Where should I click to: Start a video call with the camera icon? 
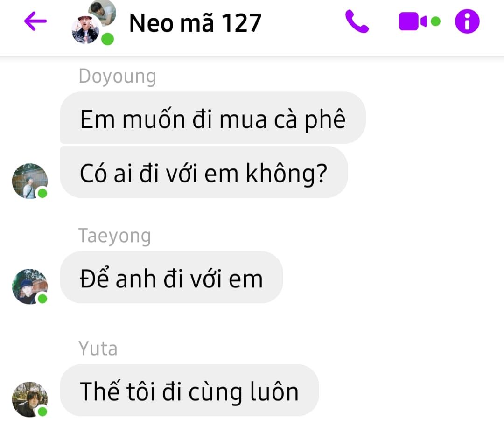point(413,21)
